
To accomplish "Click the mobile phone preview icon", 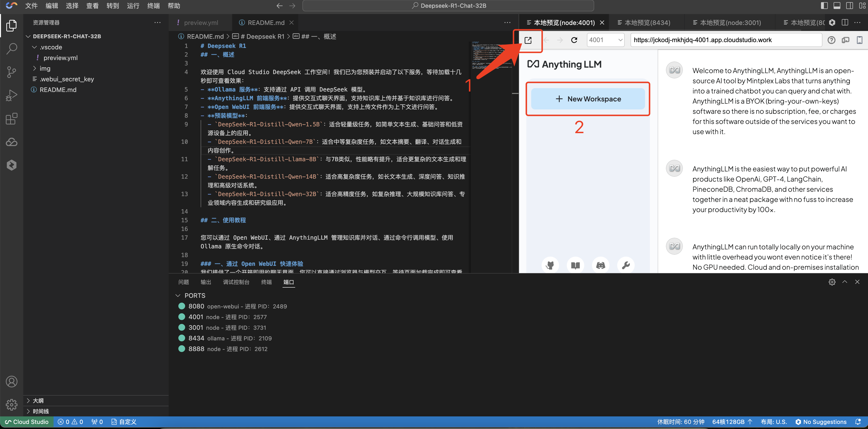I will [860, 40].
